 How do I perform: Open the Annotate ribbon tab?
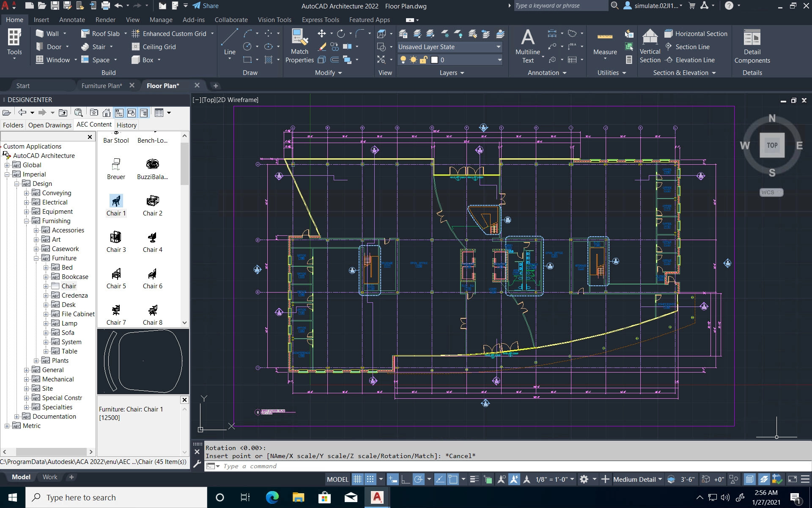[x=72, y=19]
